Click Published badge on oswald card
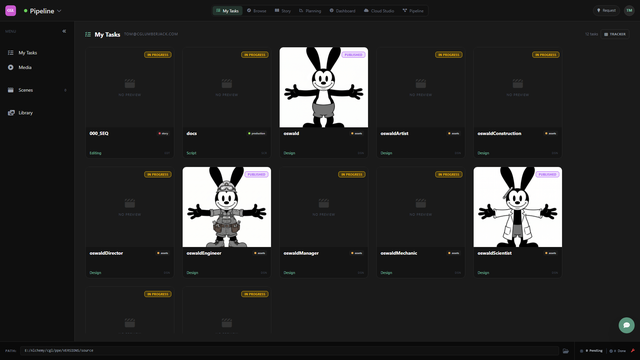The width and height of the screenshot is (640, 360). click(x=353, y=55)
